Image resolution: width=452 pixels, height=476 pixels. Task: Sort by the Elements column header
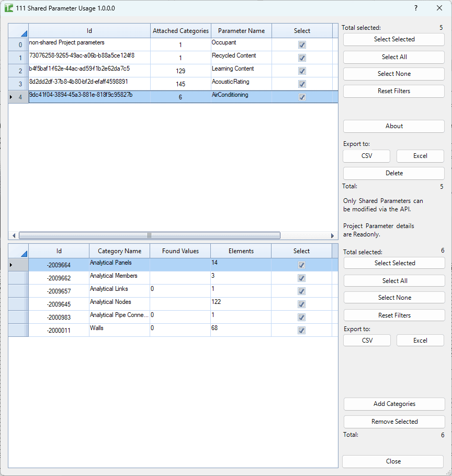click(x=241, y=251)
